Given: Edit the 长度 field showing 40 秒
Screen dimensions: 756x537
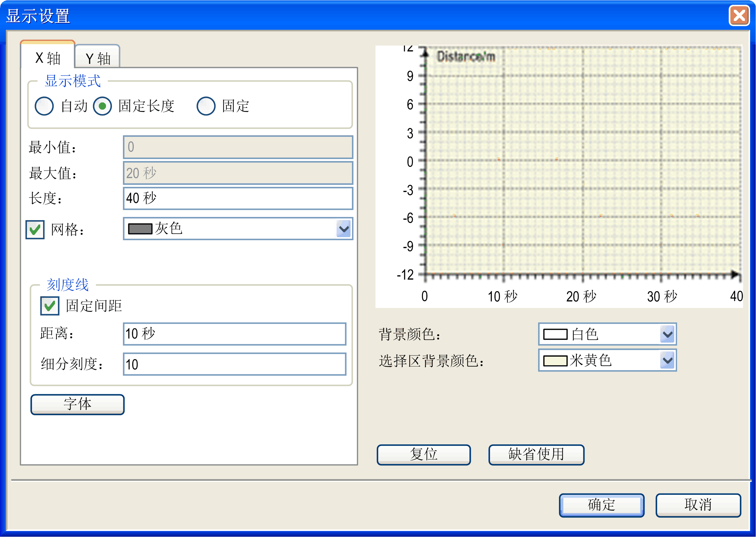Looking at the screenshot, I should click(x=238, y=198).
